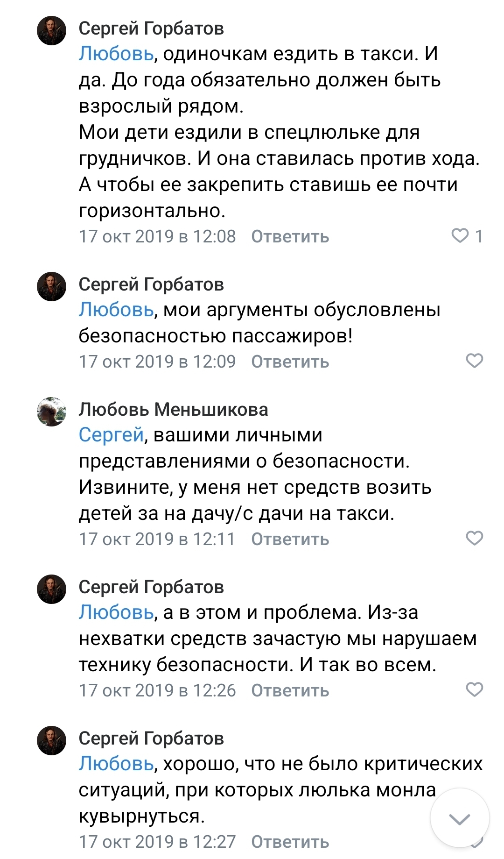
Task: Reply to the 12:09 comment
Action: pos(290,362)
